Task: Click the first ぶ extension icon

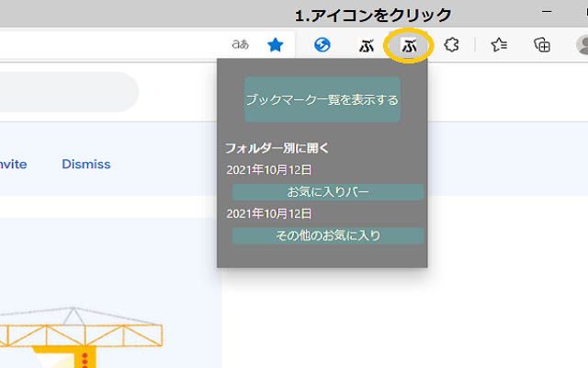Action: (367, 46)
